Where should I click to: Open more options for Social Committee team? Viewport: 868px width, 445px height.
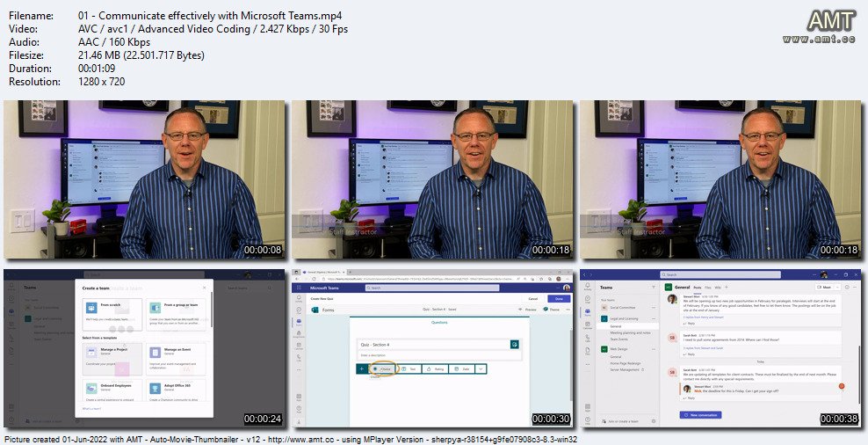(654, 307)
